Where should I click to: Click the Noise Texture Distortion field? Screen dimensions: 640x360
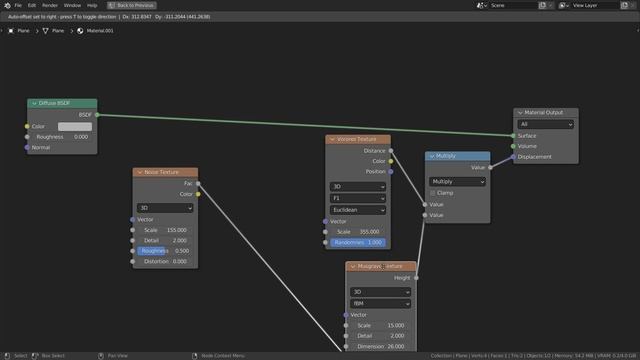click(x=165, y=262)
